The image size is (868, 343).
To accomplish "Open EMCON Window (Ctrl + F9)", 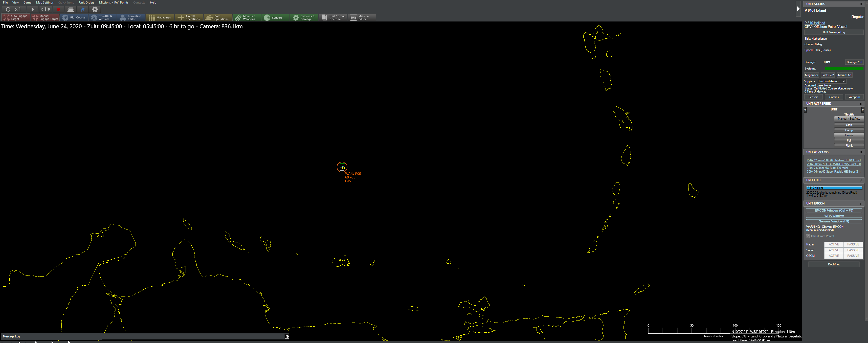I will point(834,211).
